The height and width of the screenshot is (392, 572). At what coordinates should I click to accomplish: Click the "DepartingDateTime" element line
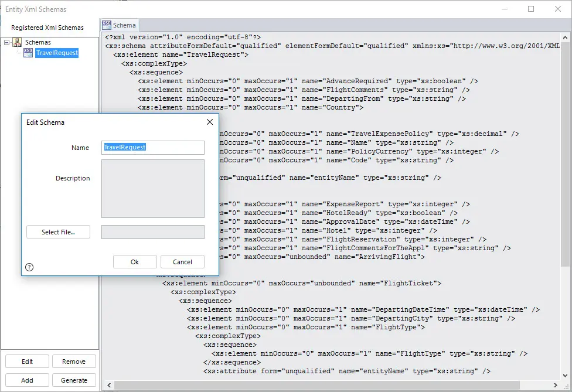363,309
